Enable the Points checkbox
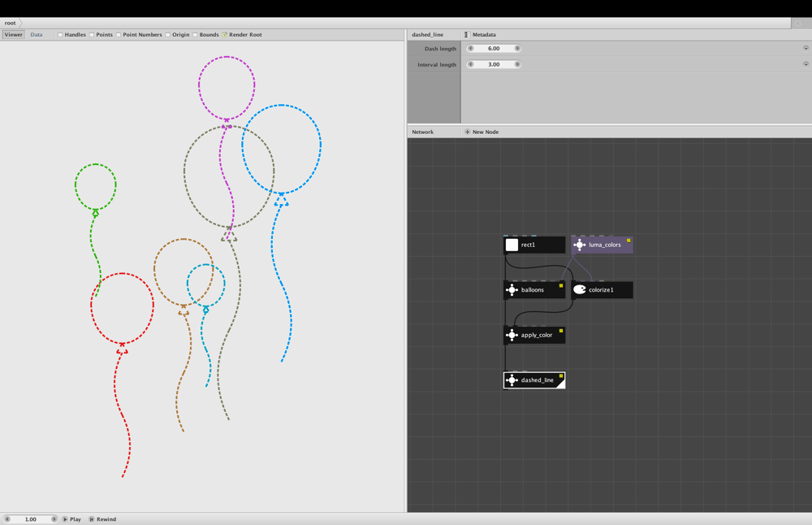This screenshot has height=525, width=812. pos(92,35)
